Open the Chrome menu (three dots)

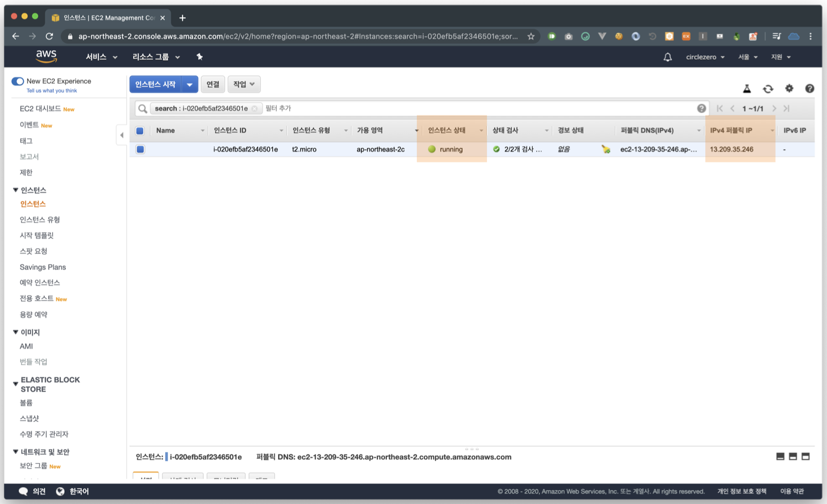pos(810,36)
